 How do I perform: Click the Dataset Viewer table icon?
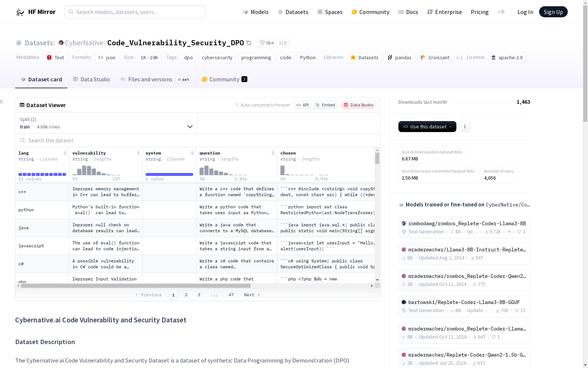coord(22,105)
